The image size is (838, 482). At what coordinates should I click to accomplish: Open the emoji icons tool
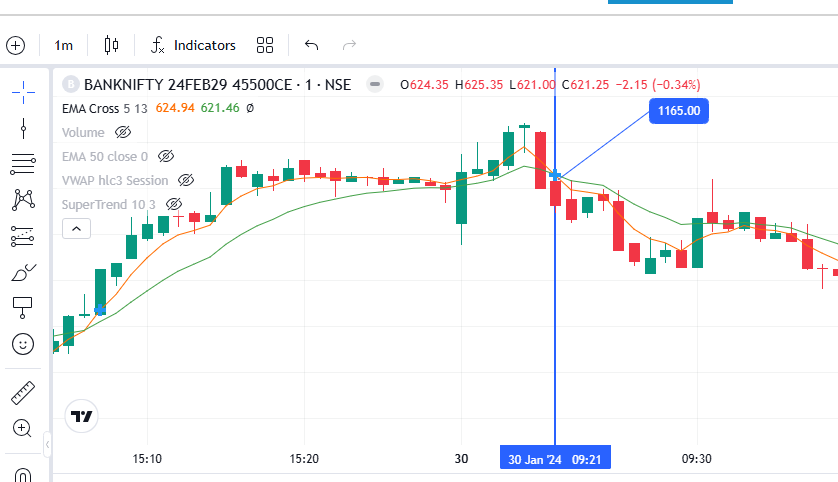[23, 344]
